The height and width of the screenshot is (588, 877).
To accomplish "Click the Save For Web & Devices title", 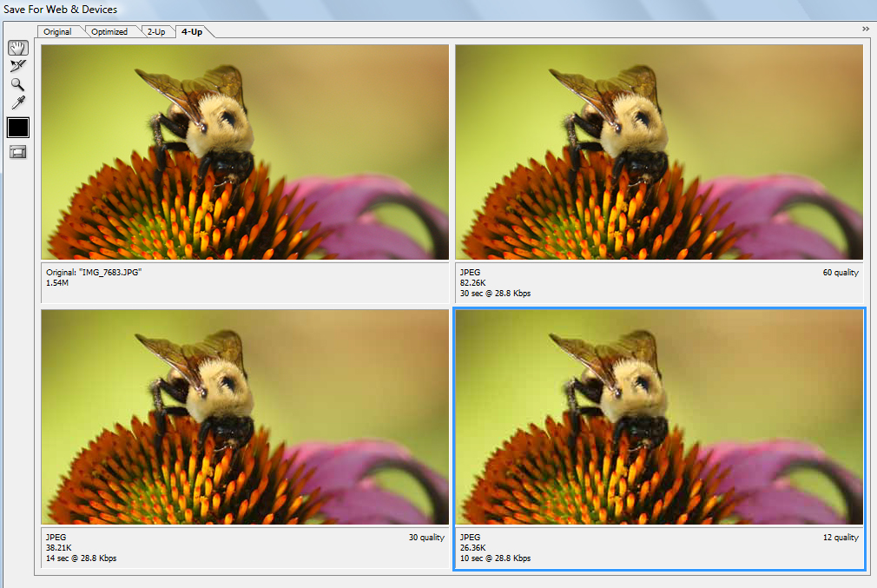I will [x=61, y=10].
